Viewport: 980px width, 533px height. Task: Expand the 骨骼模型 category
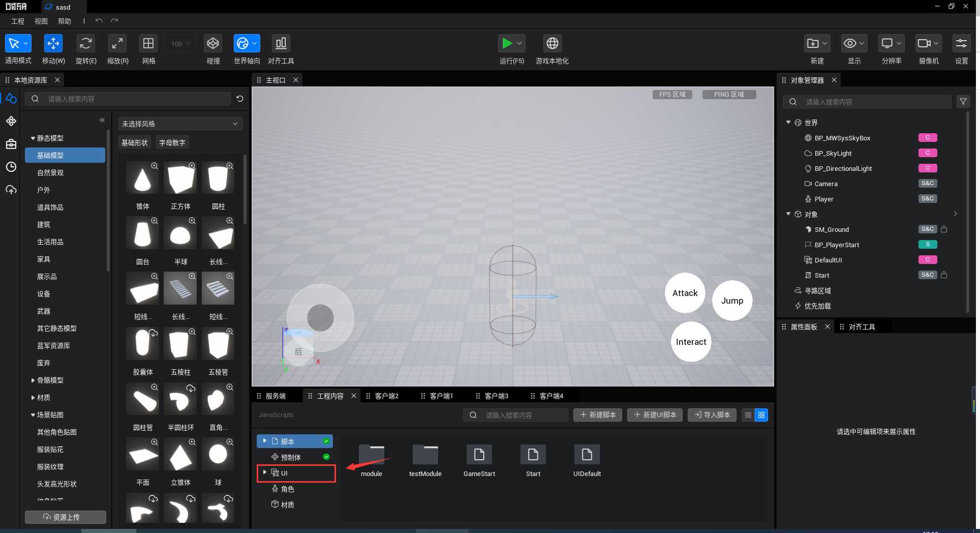(33, 380)
